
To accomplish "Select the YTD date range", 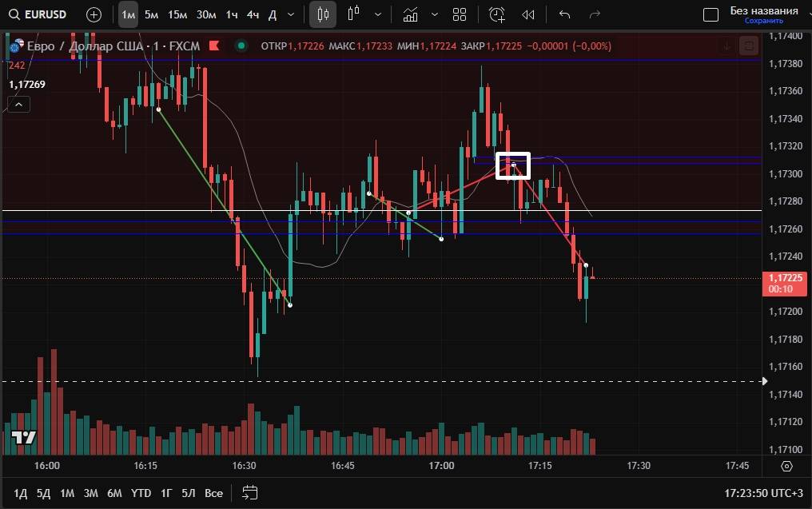I will tap(141, 493).
